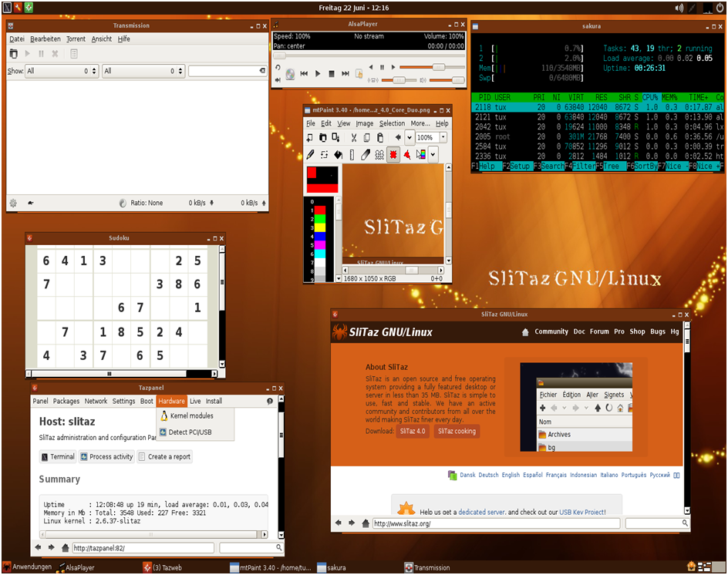
Task: Open Transmission's gear options icon in status bar
Action: 13,203
